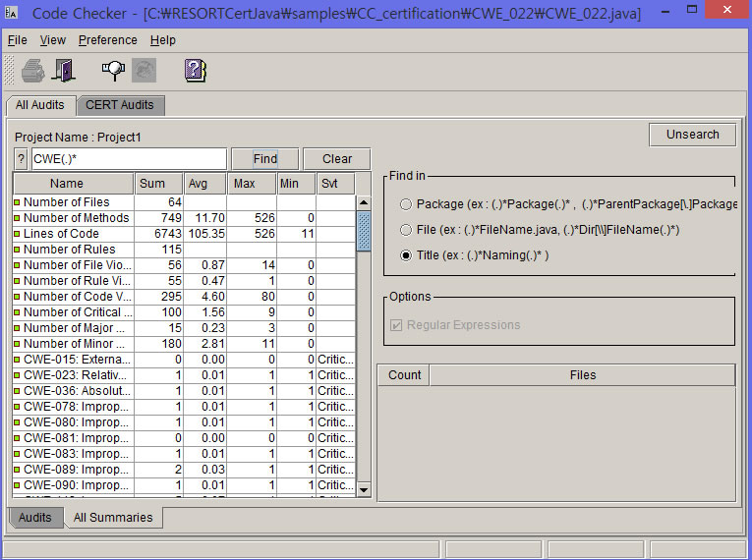
Task: Select the Number of Minor row
Action: coord(184,344)
